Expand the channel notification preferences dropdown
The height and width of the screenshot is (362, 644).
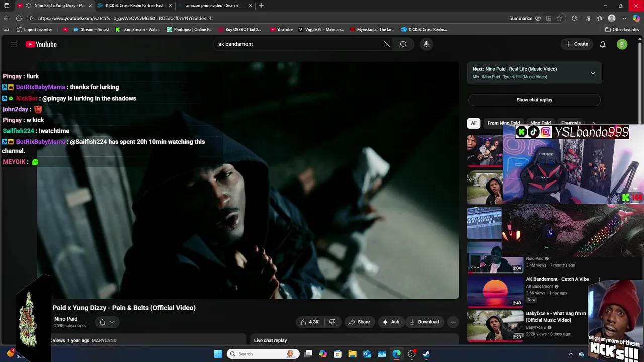pyautogui.click(x=112, y=322)
